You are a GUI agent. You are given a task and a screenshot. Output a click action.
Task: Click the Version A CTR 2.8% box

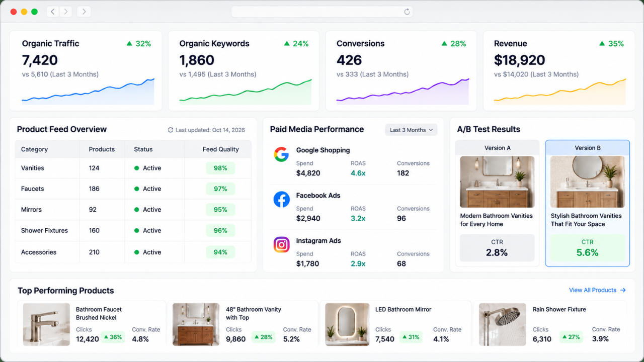coord(497,248)
